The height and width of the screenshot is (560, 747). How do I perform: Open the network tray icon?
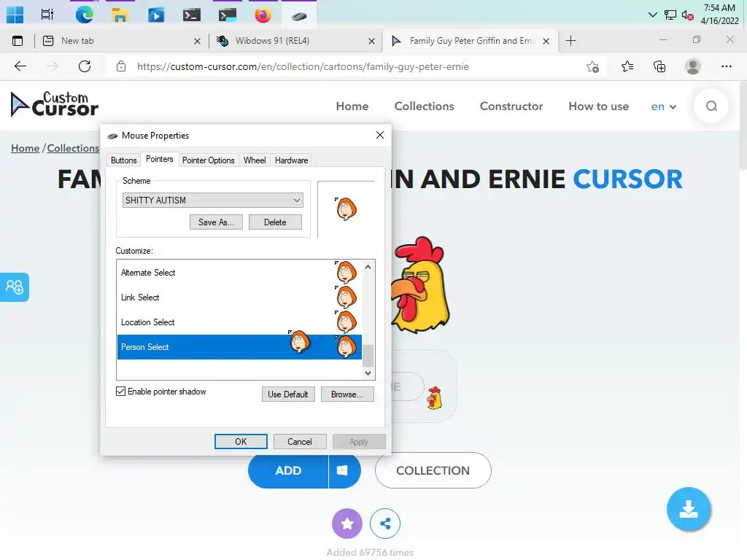coord(670,15)
